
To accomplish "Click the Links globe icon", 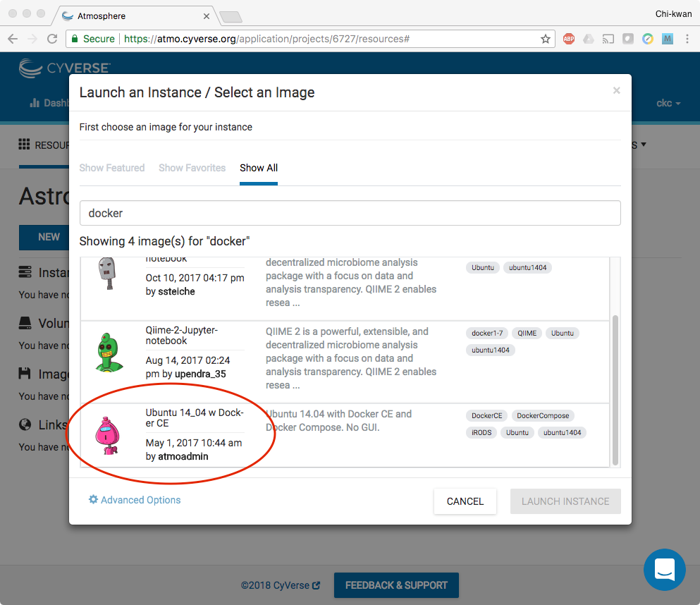I will (25, 424).
